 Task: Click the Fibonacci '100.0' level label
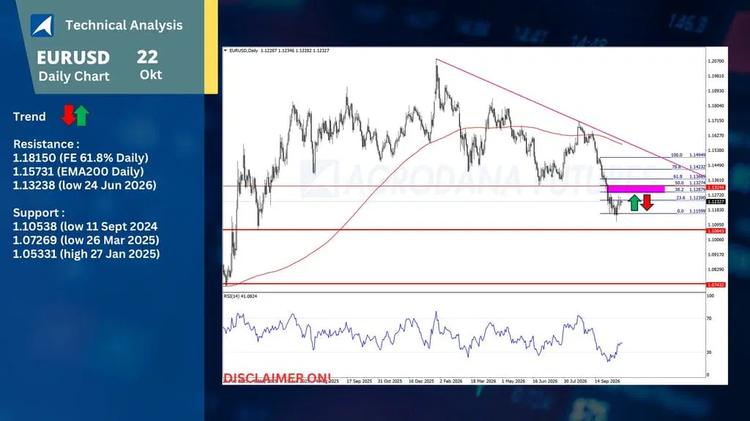(x=676, y=155)
